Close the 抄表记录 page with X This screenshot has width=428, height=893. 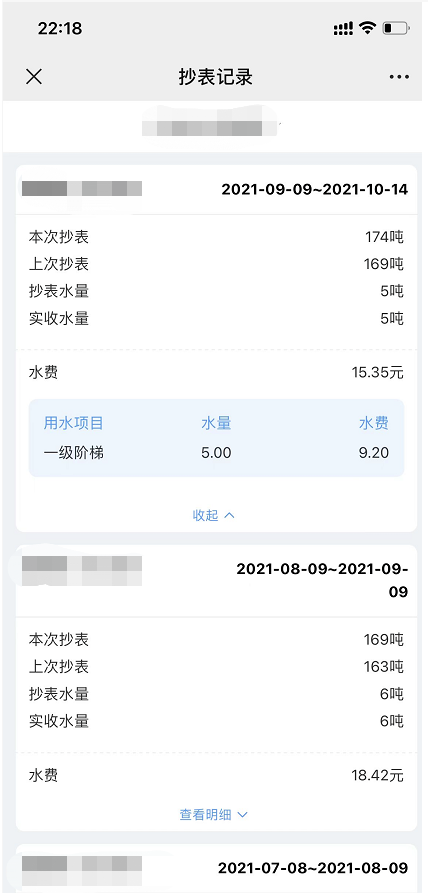pos(34,77)
